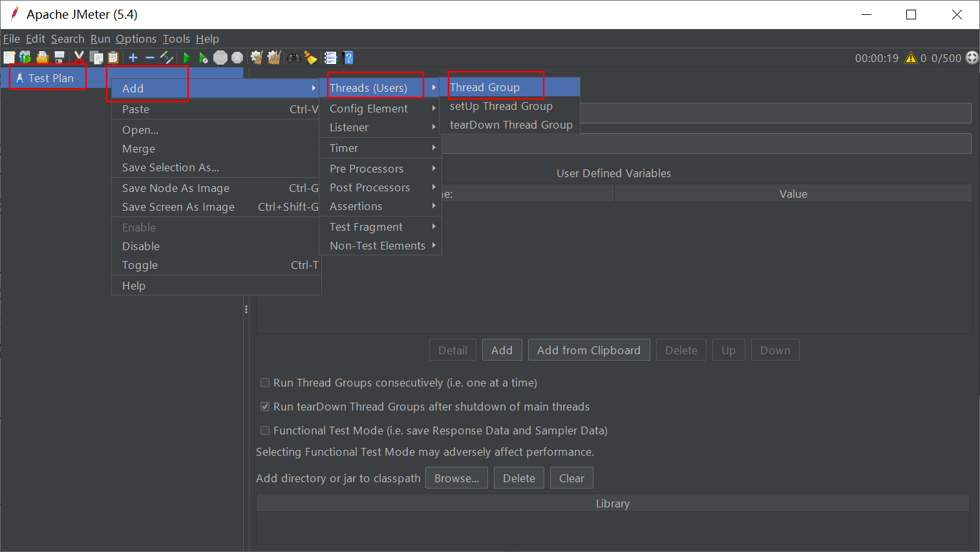Click Open... in context menu
Image resolution: width=980 pixels, height=552 pixels.
coord(216,130)
